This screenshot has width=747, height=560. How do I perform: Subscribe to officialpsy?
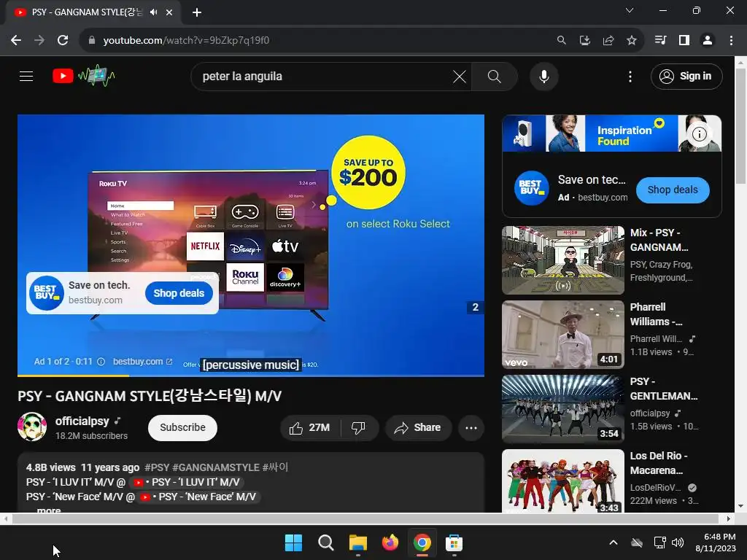182,427
